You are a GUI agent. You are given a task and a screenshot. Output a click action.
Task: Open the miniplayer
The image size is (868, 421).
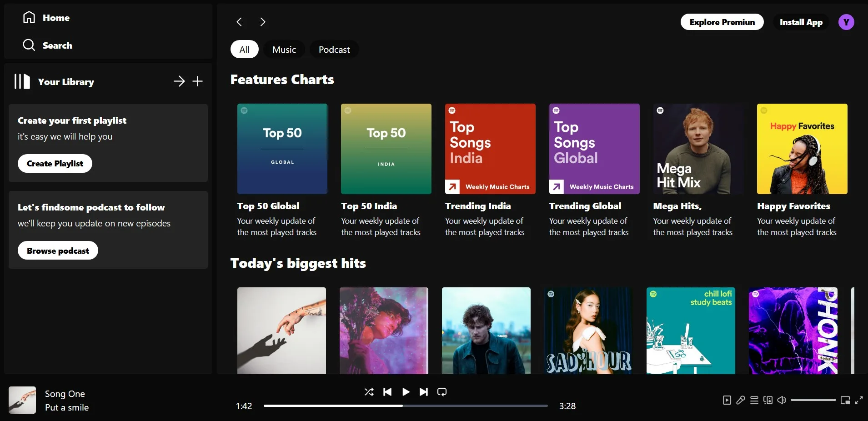pos(845,400)
